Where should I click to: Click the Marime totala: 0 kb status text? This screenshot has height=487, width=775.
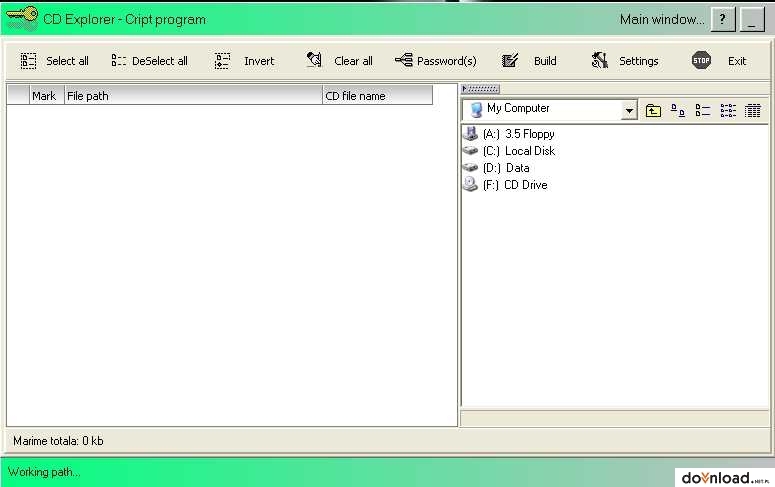click(x=58, y=441)
